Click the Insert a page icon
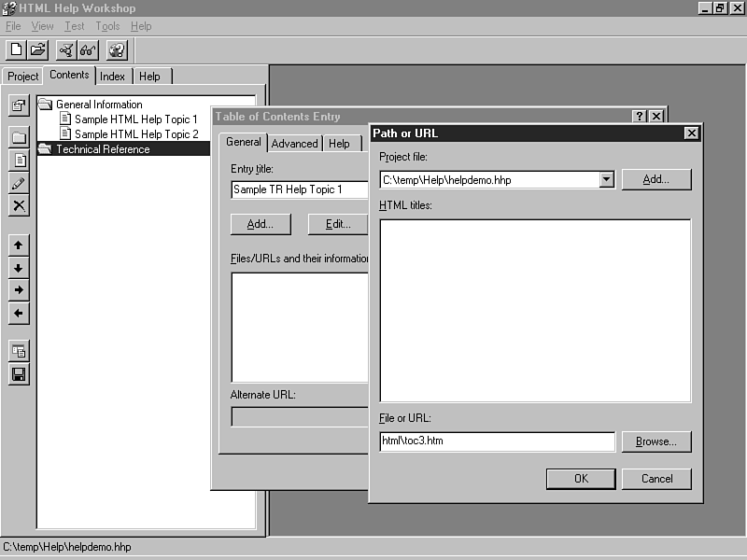 [19, 161]
